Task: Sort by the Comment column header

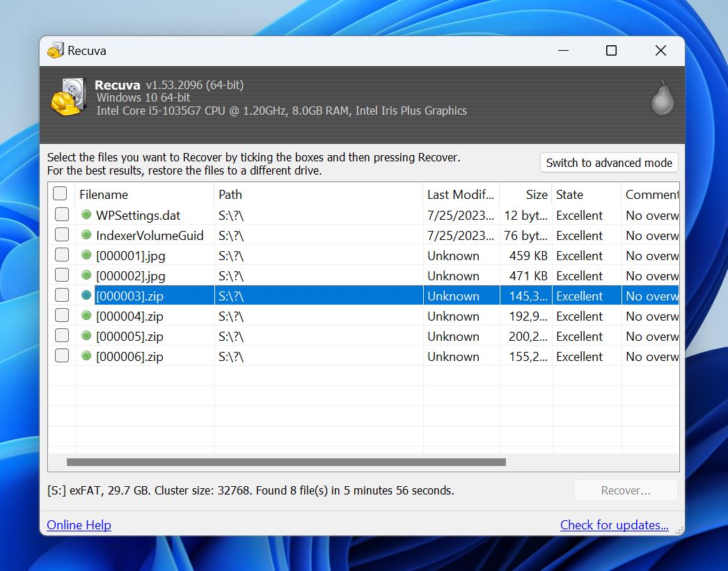Action: (650, 194)
